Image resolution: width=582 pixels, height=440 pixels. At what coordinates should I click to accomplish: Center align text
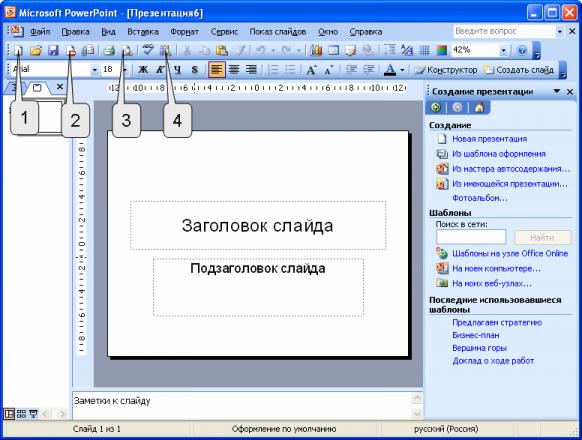click(234, 69)
